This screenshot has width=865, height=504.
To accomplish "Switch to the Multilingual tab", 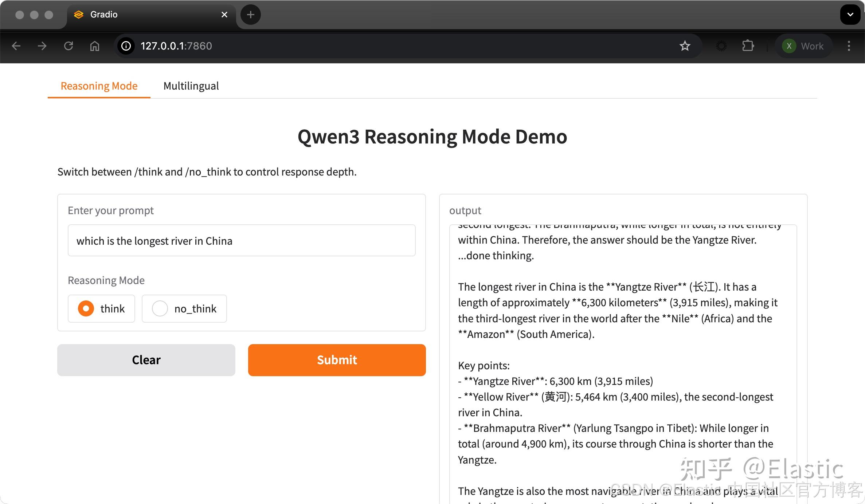I will pos(191,86).
